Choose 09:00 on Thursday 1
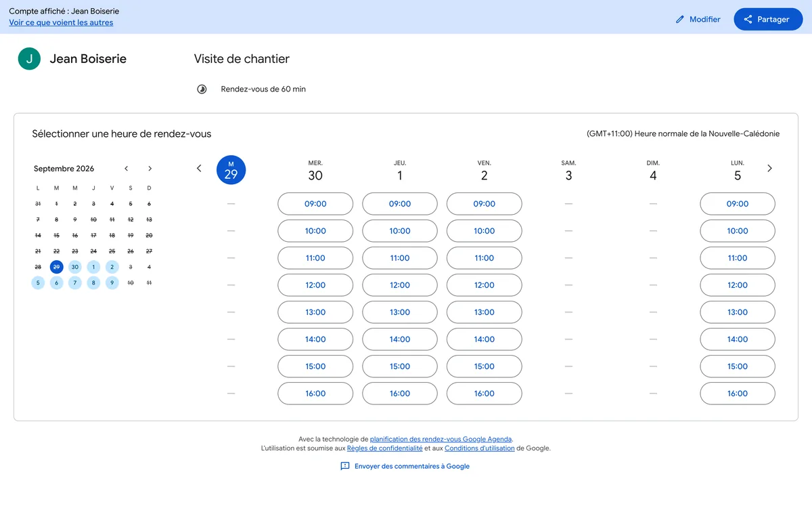This screenshot has width=812, height=508. tap(400, 204)
